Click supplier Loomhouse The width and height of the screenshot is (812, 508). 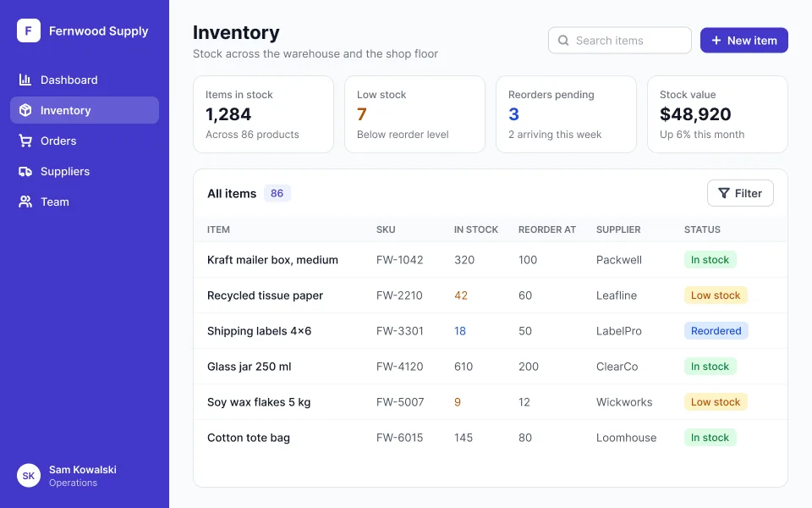click(626, 438)
